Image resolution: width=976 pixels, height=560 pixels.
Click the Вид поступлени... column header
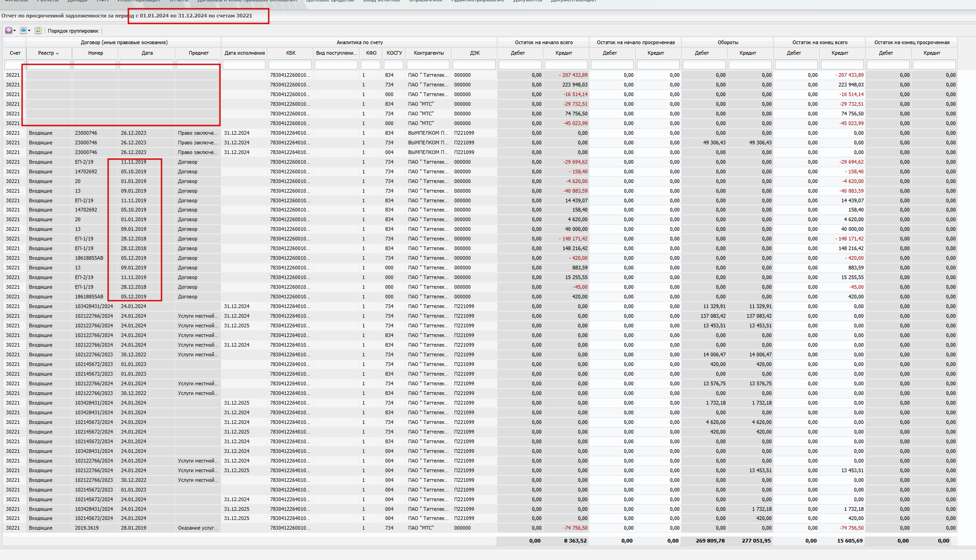337,53
